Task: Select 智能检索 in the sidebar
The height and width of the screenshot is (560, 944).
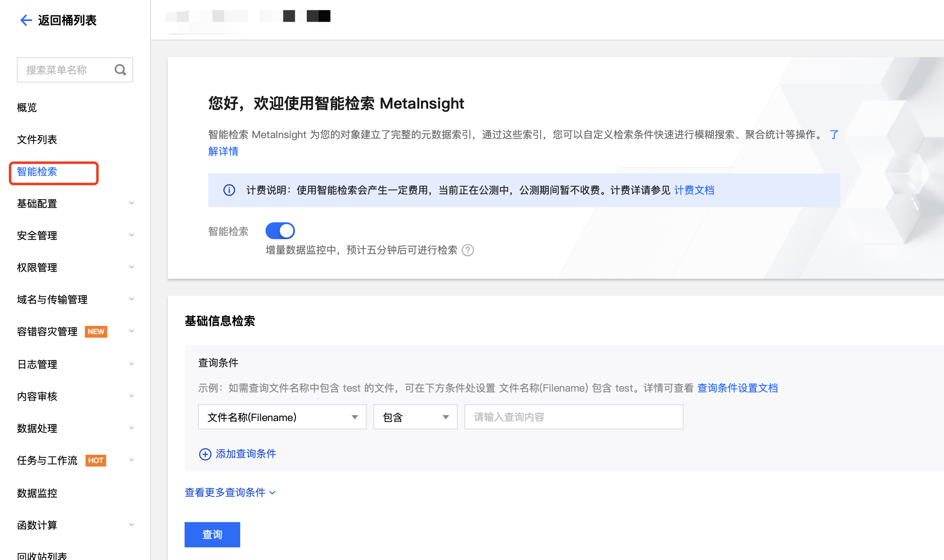Action: pos(37,172)
